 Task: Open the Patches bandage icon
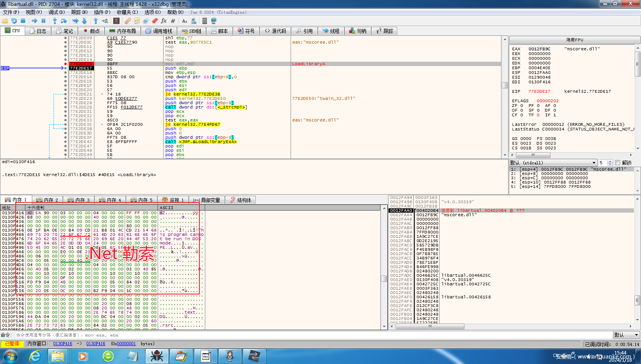[x=127, y=21]
